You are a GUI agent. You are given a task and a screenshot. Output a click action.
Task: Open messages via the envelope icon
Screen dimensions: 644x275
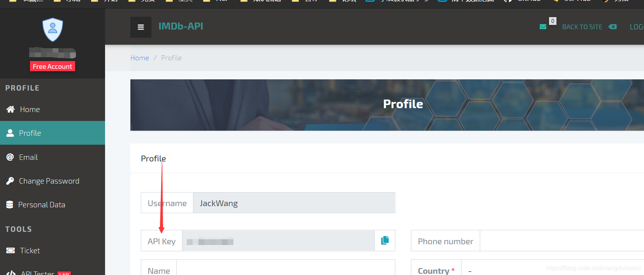[543, 27]
